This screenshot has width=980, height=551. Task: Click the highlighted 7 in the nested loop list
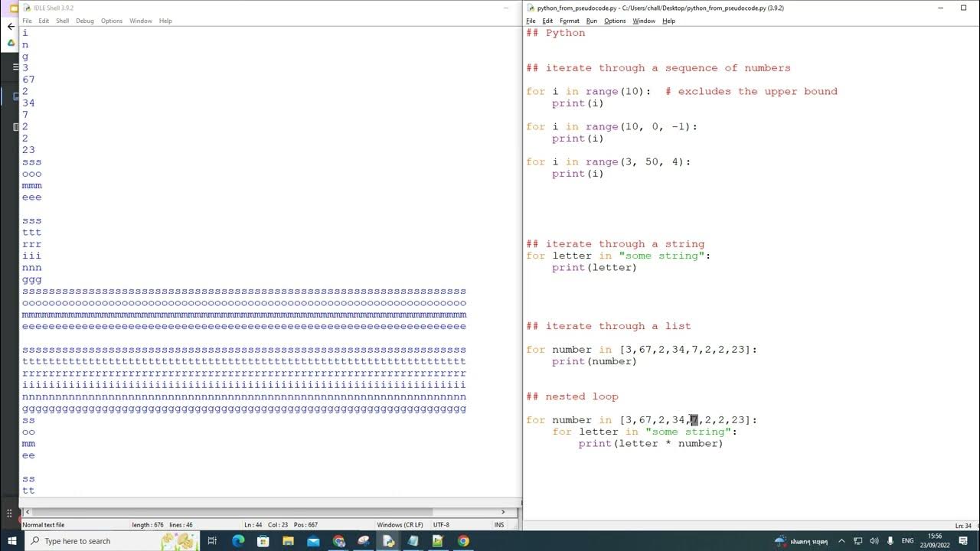coord(694,420)
